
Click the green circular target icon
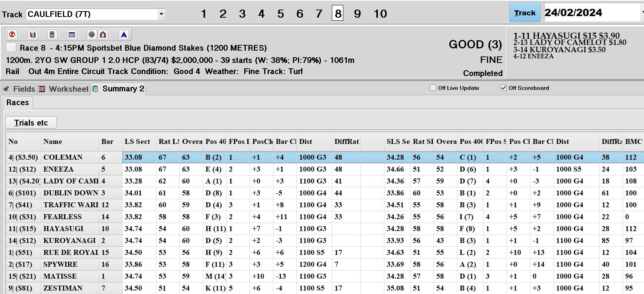pyautogui.click(x=91, y=35)
